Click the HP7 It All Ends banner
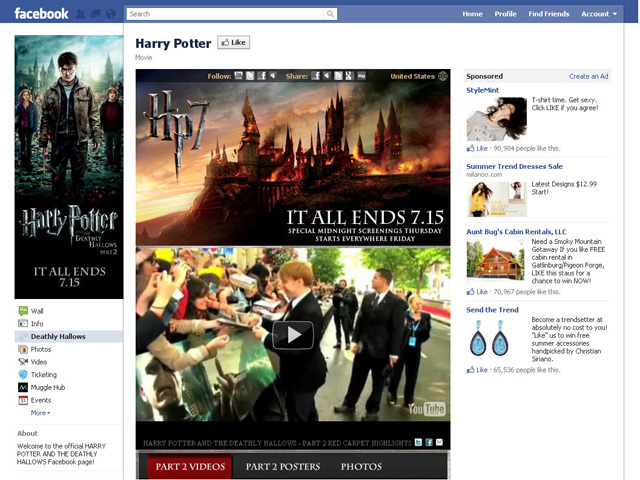 [x=293, y=158]
